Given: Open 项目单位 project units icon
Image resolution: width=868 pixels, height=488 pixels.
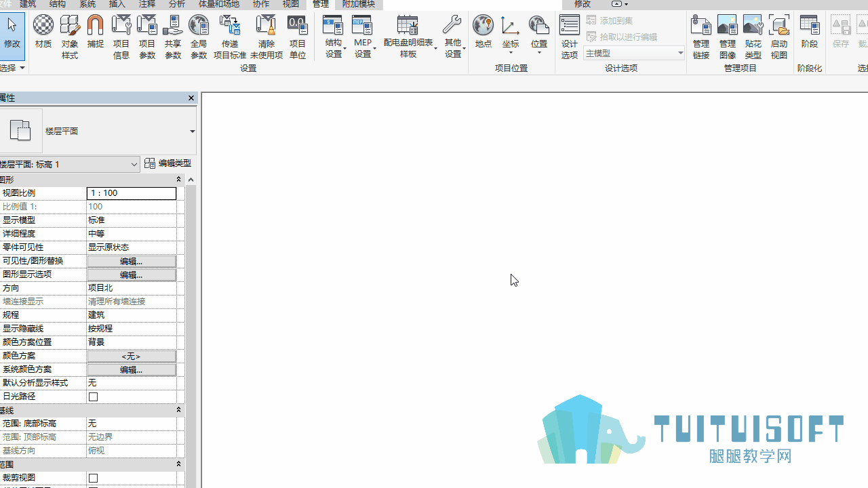Looking at the screenshot, I should [298, 37].
